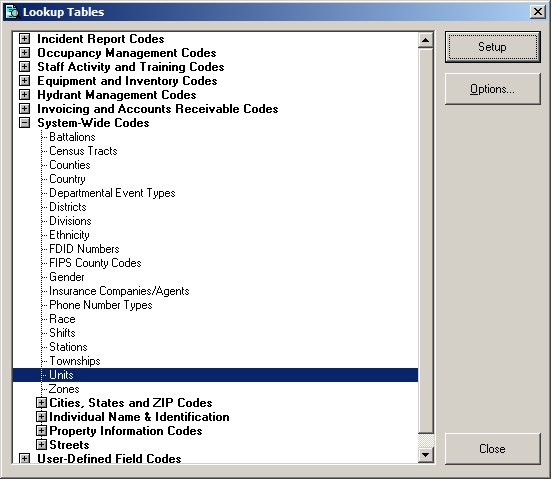Screen dimensions: 551x479
Task: Click the scrollbar down arrow
Action: [426, 455]
